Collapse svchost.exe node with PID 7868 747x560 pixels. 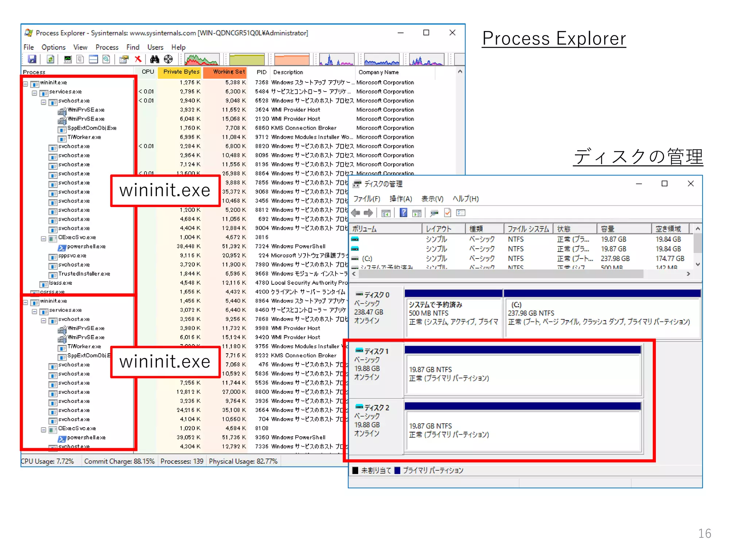click(43, 321)
